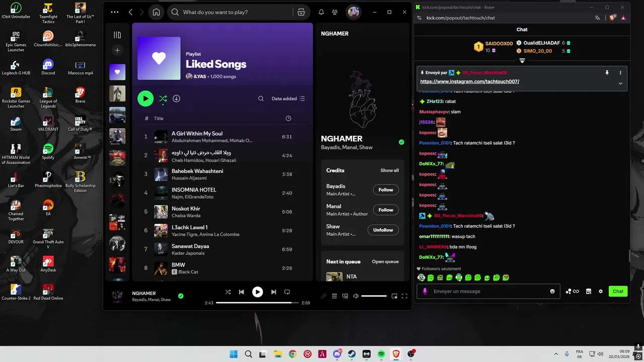Open Friend Activity icon in Spotify
644x362 pixels.
(x=335, y=12)
